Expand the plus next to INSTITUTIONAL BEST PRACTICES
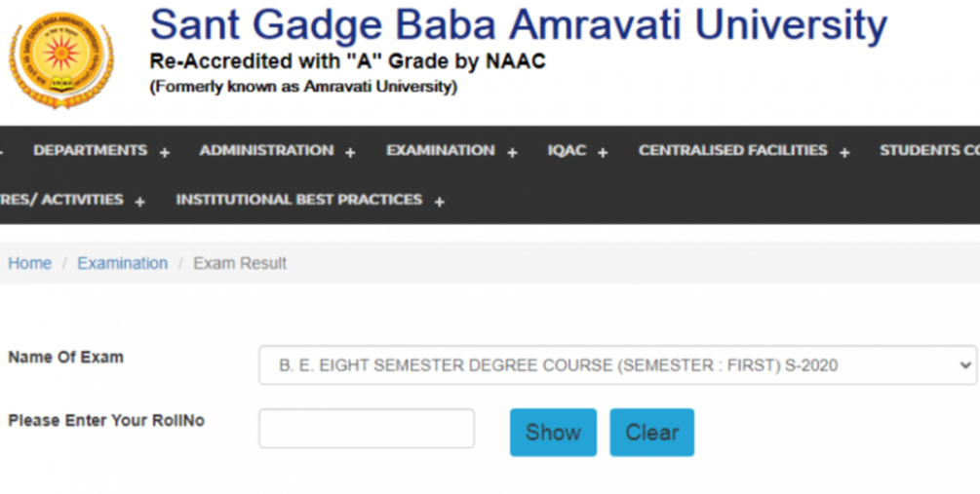This screenshot has width=980, height=494. (x=440, y=202)
